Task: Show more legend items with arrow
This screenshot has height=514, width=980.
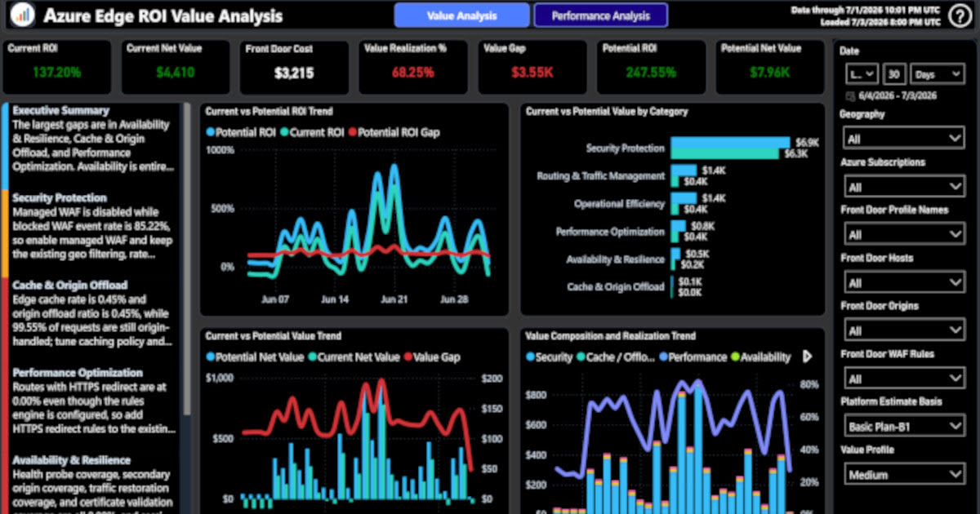Action: (808, 357)
